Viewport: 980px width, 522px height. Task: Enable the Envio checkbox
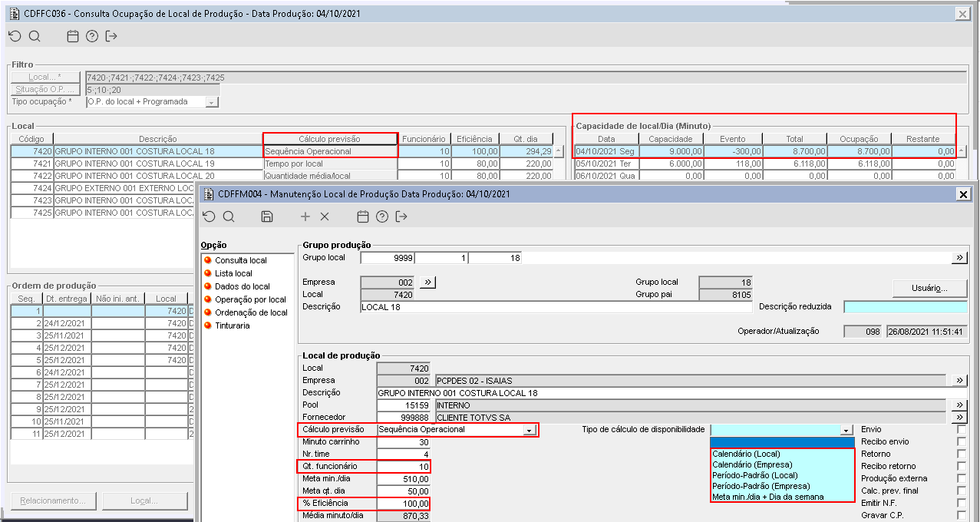[x=962, y=429]
